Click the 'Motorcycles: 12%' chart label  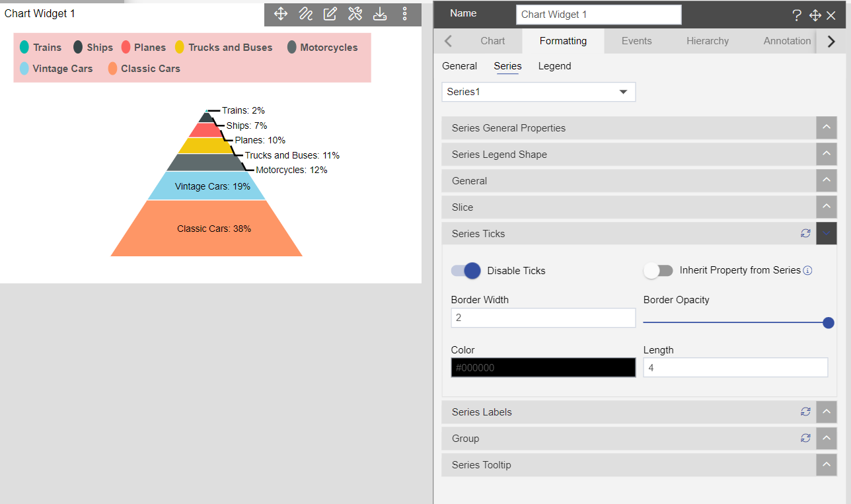tap(291, 170)
